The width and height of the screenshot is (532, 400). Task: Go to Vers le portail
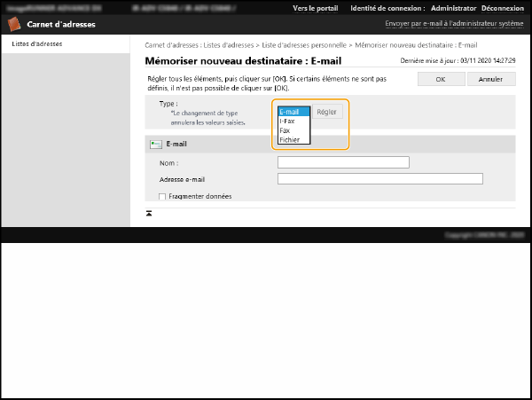click(315, 8)
